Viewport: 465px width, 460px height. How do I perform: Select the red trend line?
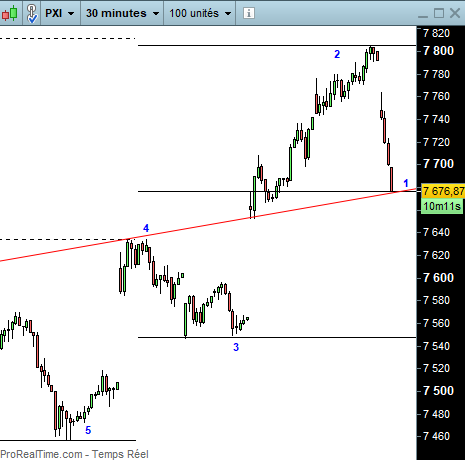point(207,225)
